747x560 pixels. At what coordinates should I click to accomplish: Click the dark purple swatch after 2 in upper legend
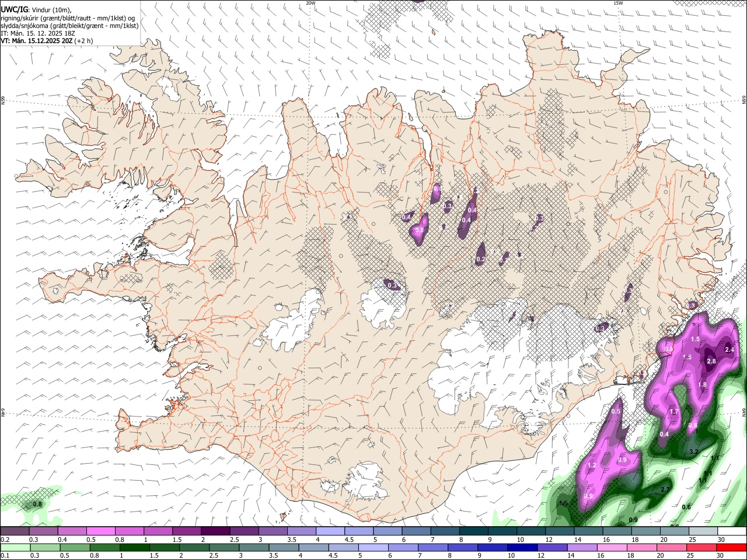pos(215,531)
